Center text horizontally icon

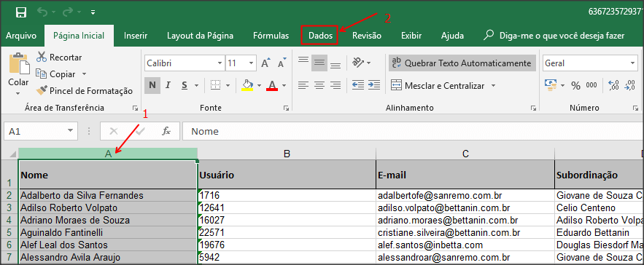pos(319,85)
